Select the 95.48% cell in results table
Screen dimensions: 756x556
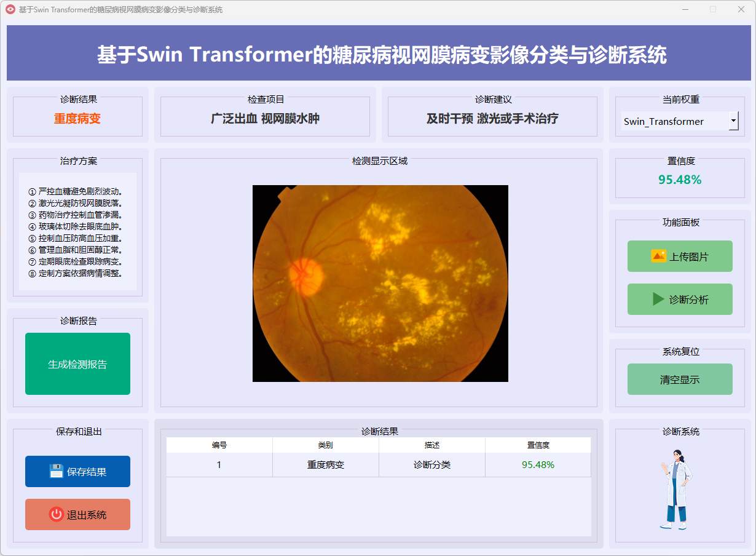tap(538, 465)
